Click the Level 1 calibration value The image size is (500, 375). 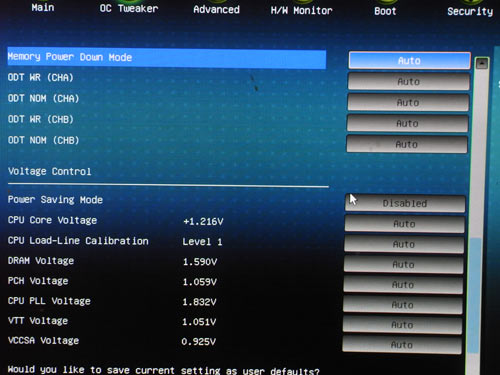pos(202,242)
